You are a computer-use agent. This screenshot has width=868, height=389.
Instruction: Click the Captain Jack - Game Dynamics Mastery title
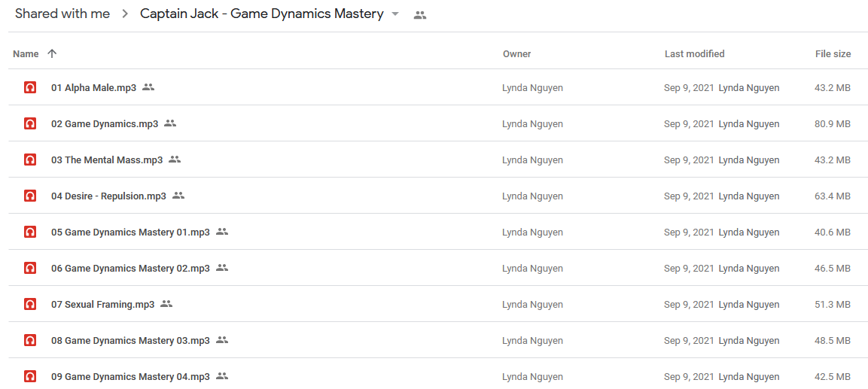point(262,14)
